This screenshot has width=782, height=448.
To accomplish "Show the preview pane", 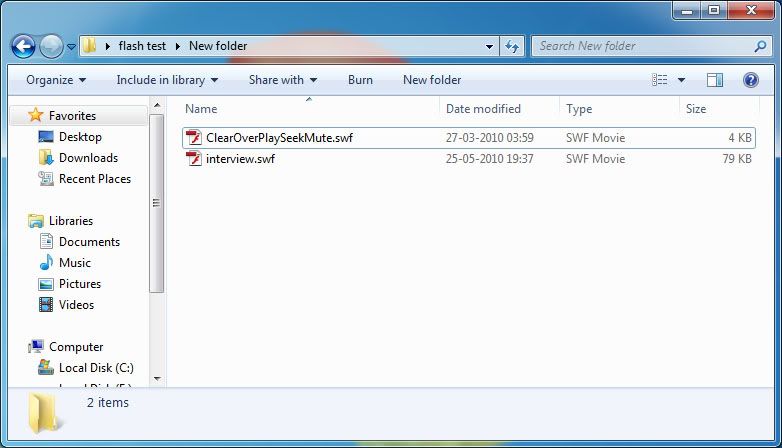I will click(x=715, y=80).
